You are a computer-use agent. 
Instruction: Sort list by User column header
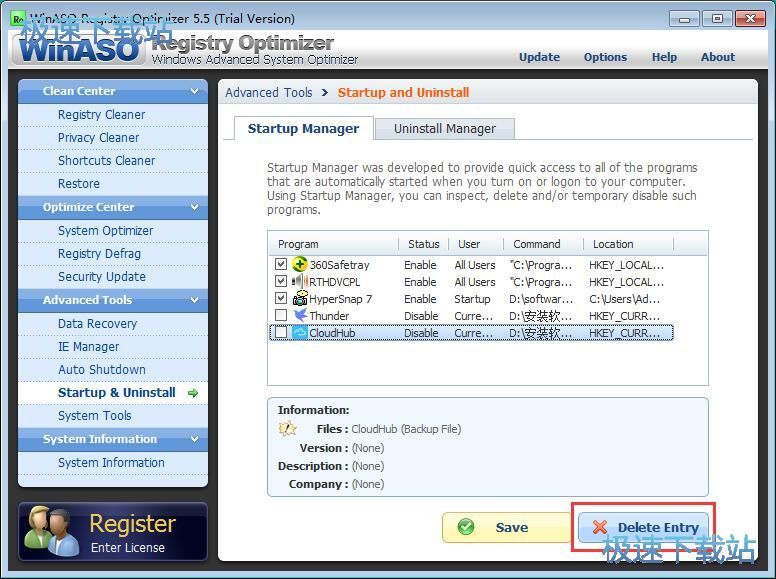[x=476, y=244]
